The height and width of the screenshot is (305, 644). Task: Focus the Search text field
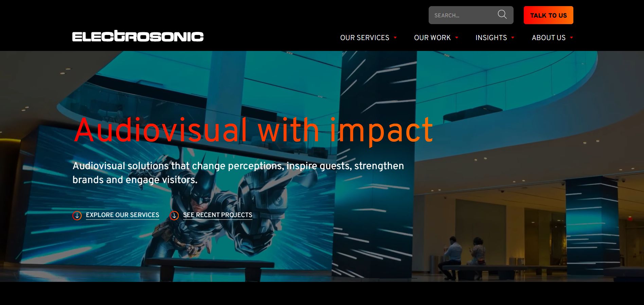(462, 15)
